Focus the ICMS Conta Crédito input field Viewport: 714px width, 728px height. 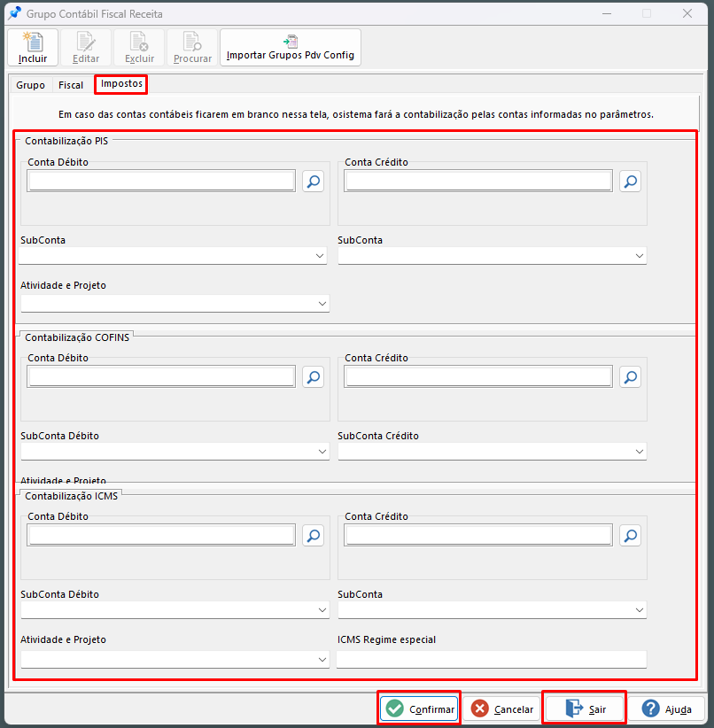478,535
